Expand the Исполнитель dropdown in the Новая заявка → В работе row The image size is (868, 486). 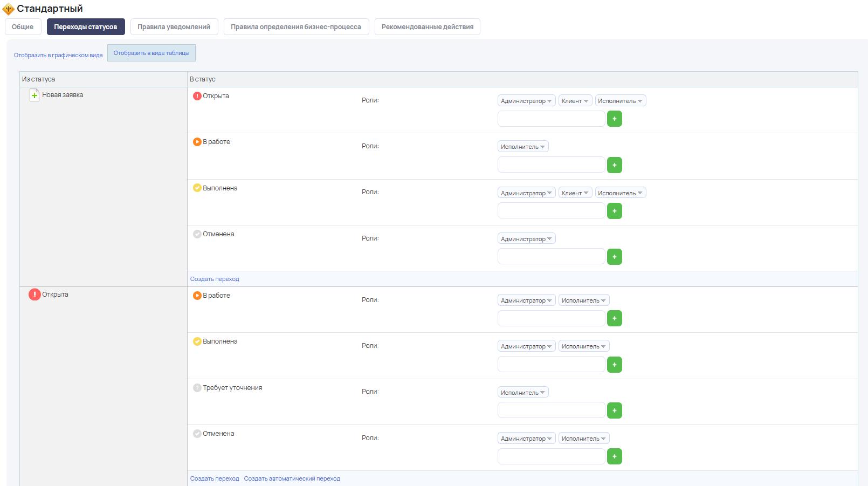tap(522, 147)
